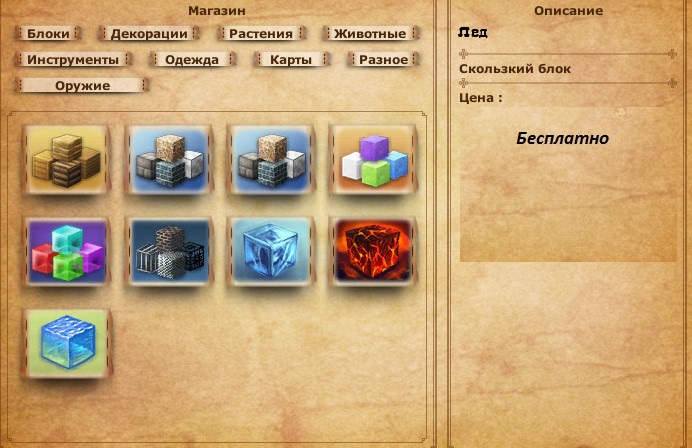Choose the dark brick and metal blocks icon

pos(169,251)
